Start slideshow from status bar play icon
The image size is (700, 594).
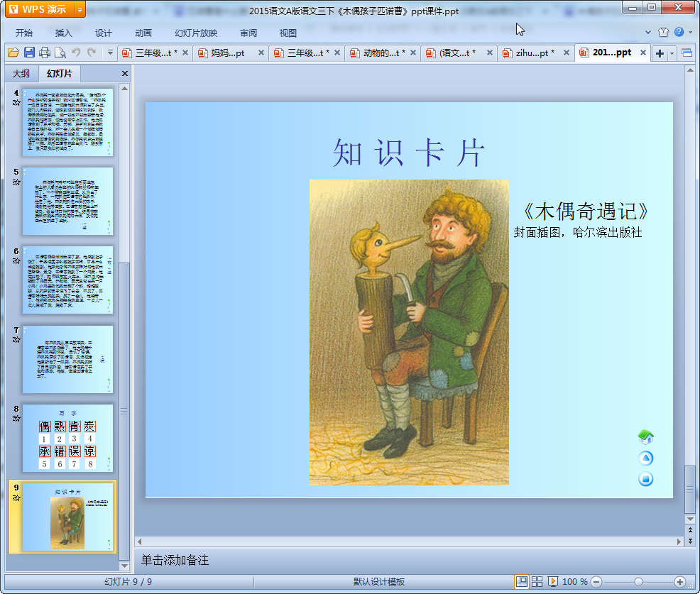click(x=552, y=581)
